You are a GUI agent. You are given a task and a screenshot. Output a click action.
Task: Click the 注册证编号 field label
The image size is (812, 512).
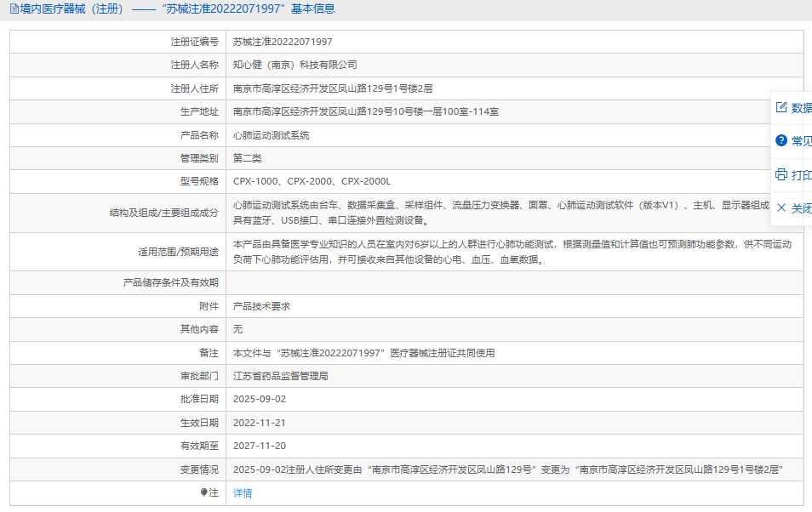point(195,42)
